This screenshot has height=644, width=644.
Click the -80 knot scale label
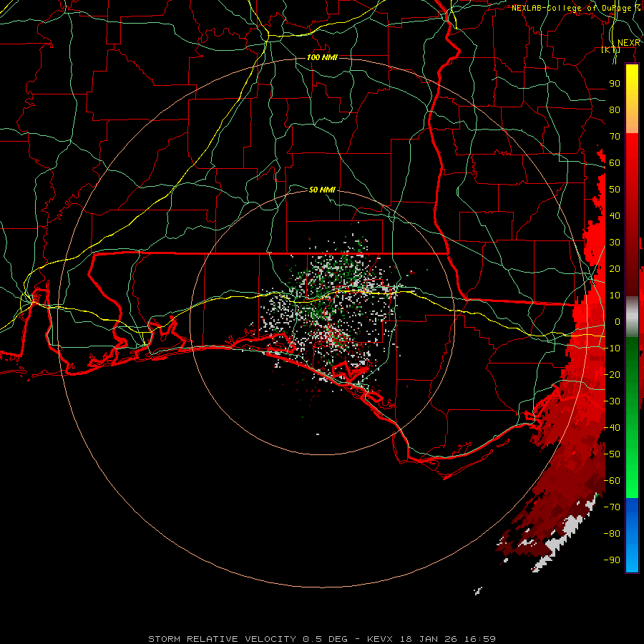click(x=612, y=534)
